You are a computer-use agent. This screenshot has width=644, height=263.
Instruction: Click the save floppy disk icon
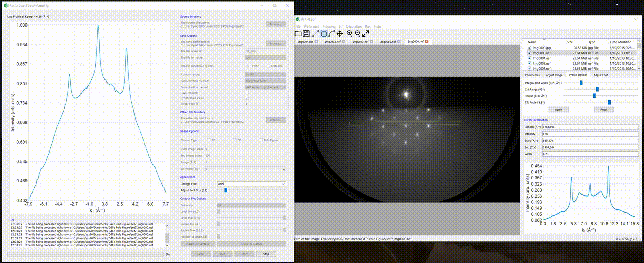click(306, 34)
